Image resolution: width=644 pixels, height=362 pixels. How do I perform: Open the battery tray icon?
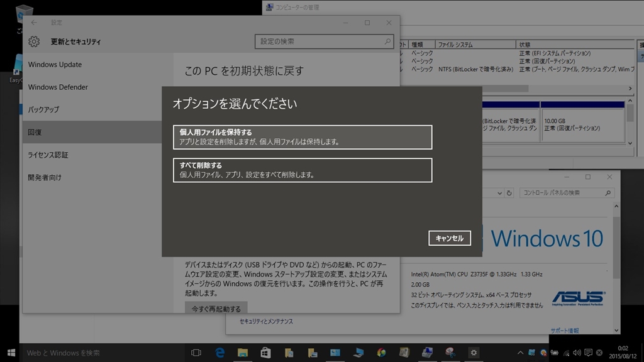click(x=555, y=353)
